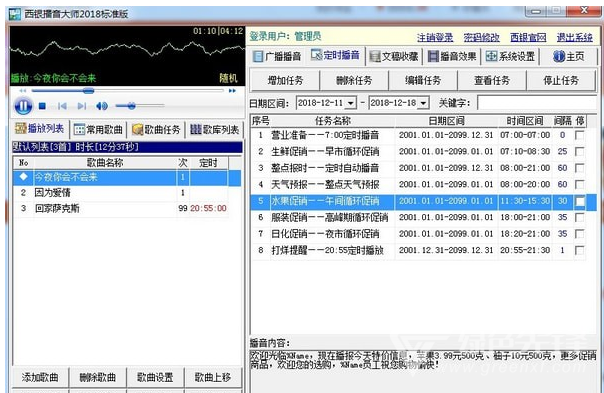Click the 编辑任务 button
This screenshot has height=393, width=604.
(x=423, y=80)
